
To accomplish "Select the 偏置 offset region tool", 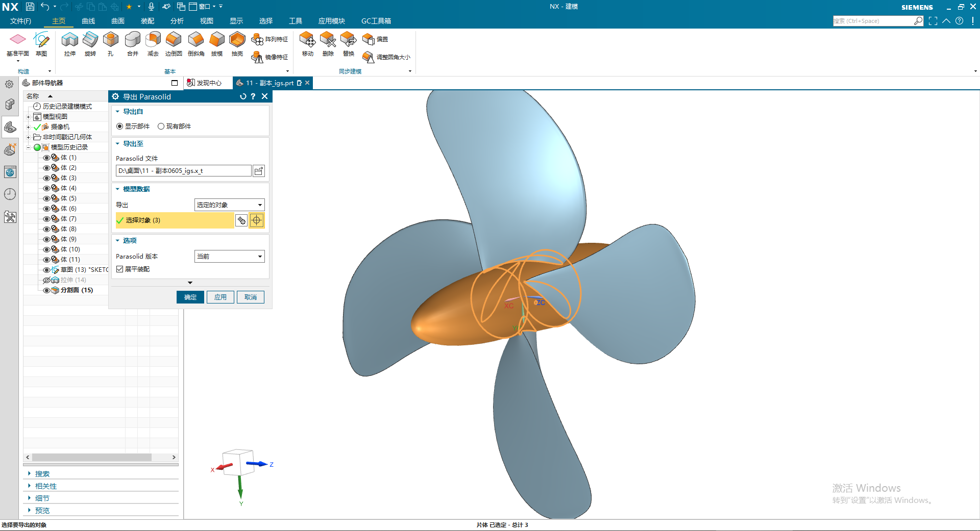I will 375,39.
